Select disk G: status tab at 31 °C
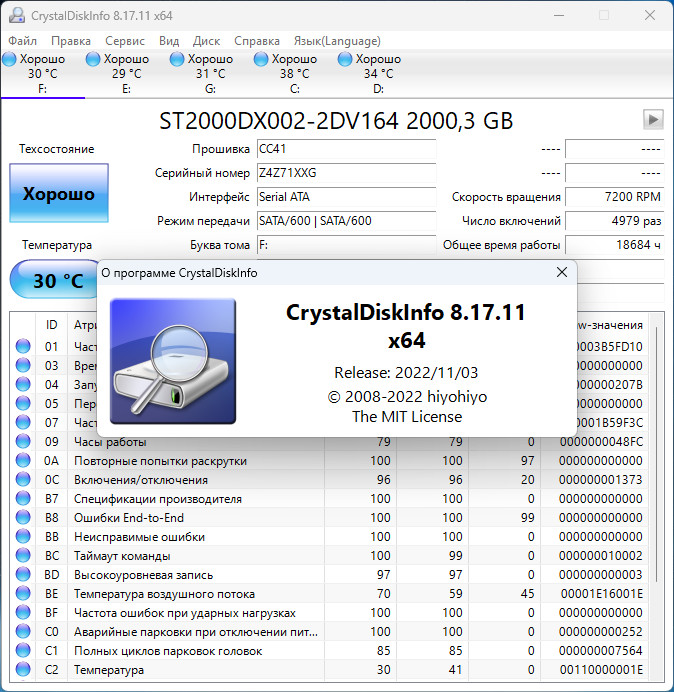The height and width of the screenshot is (692, 674). [x=211, y=73]
